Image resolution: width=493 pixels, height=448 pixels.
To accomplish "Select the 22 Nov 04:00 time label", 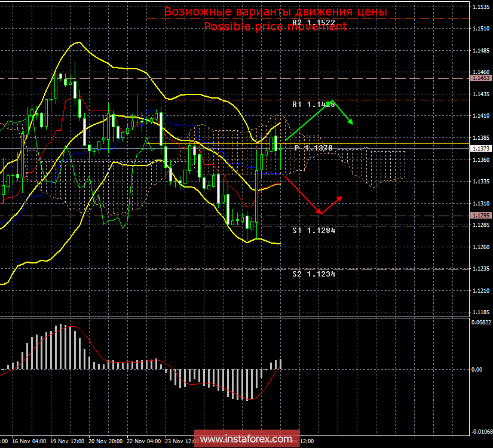I will (144, 441).
